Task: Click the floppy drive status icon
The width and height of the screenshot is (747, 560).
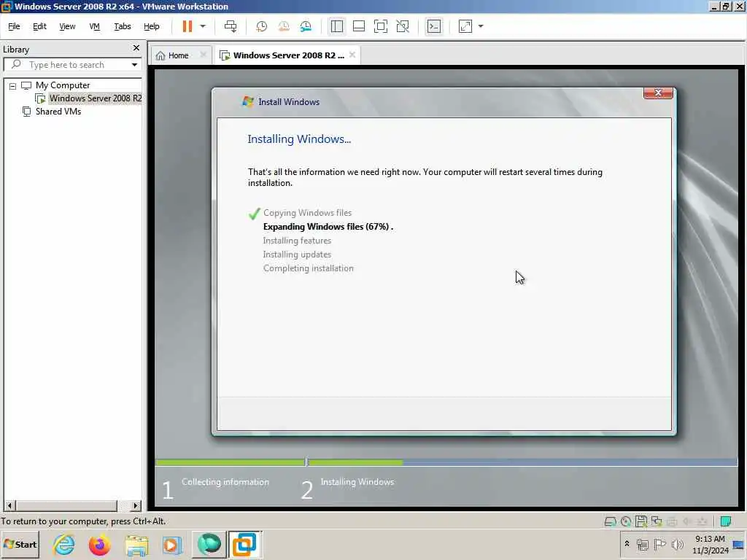Action: coord(640,521)
